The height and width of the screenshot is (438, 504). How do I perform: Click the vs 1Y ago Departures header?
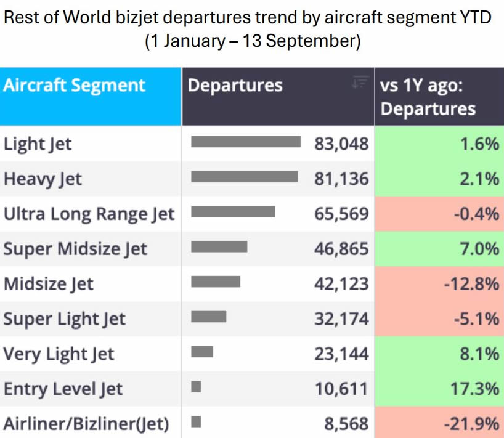[x=439, y=96]
